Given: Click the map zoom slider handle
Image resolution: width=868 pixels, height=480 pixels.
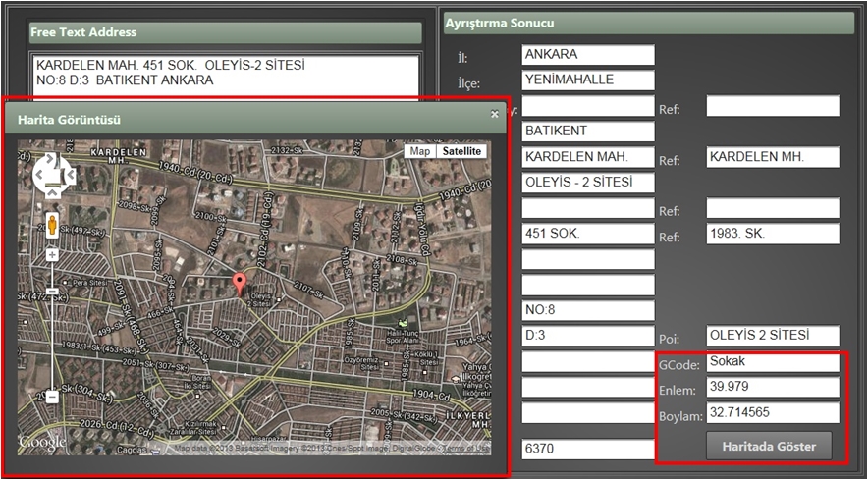Looking at the screenshot, I should (x=52, y=292).
